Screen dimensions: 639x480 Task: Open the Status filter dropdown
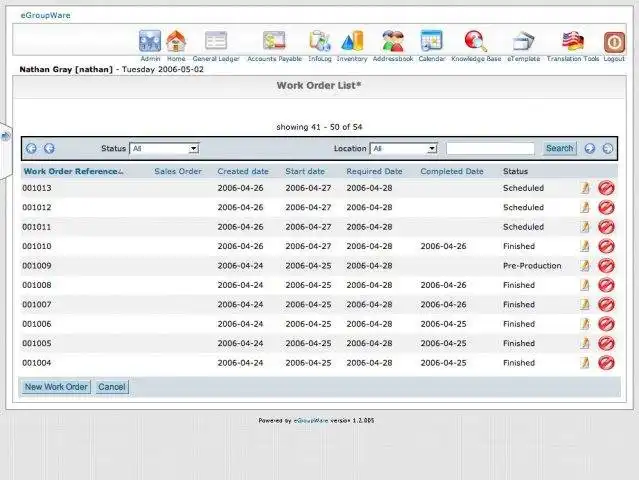point(164,149)
